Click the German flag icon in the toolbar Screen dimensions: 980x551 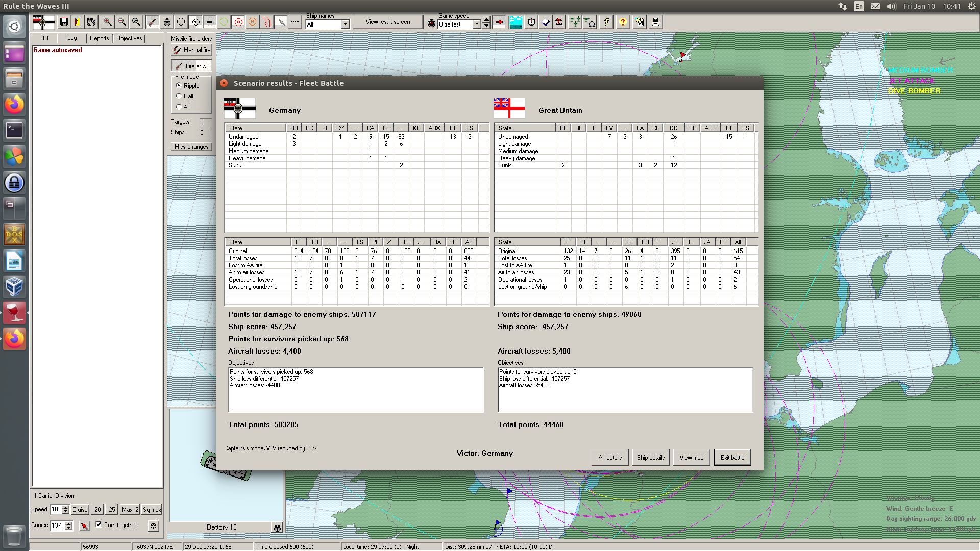click(x=43, y=22)
